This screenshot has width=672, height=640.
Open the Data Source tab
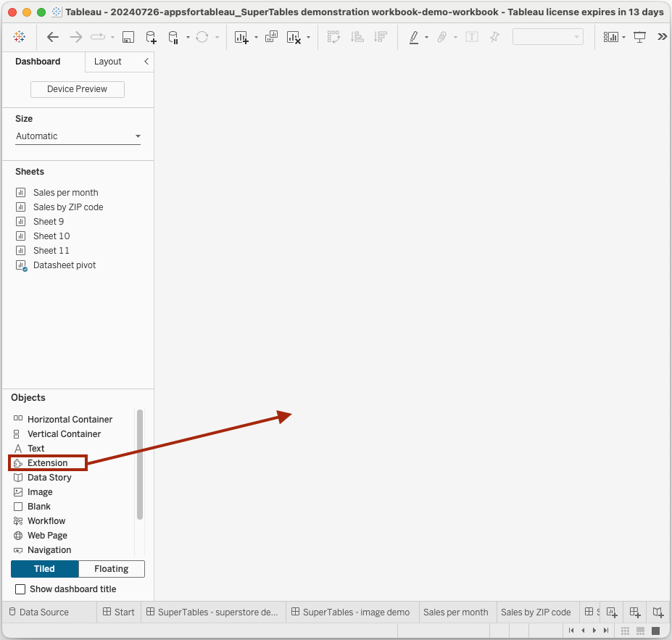pyautogui.click(x=39, y=612)
